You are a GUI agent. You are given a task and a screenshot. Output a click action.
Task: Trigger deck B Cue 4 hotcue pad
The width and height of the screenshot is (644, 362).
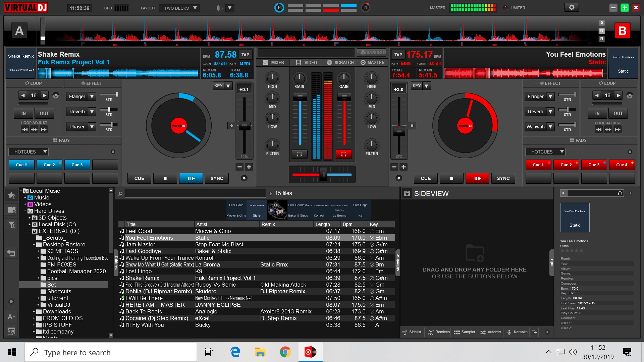click(x=622, y=165)
